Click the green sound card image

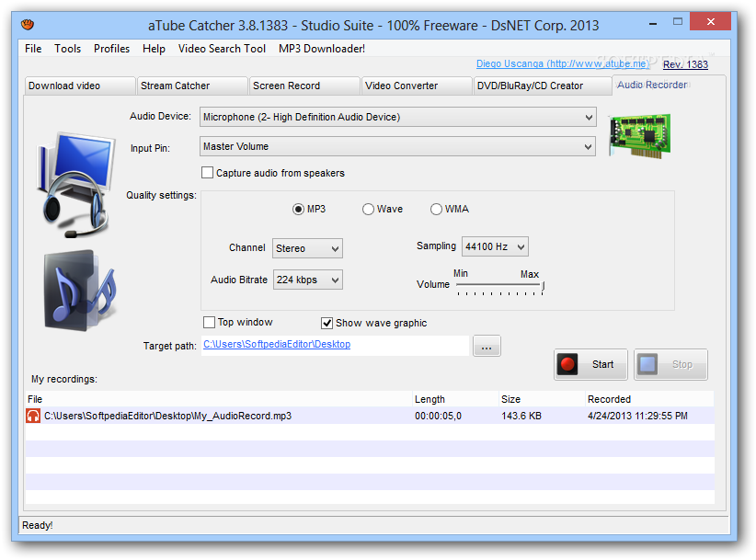(640, 136)
